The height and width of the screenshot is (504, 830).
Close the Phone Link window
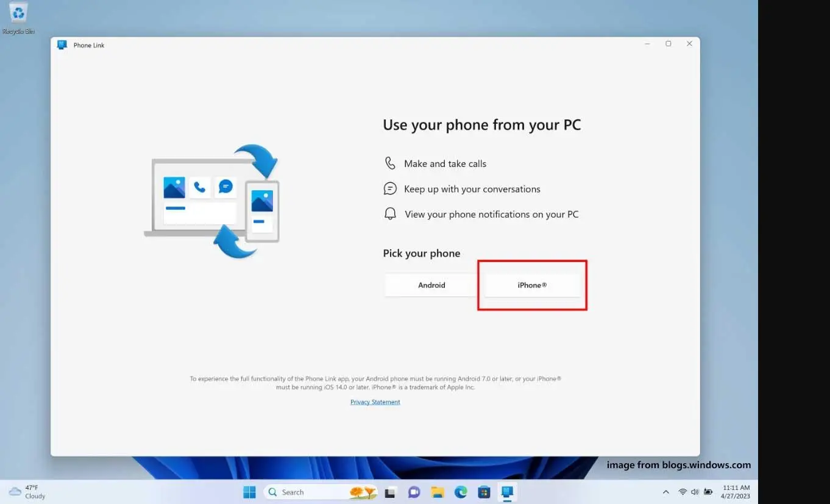click(x=689, y=44)
